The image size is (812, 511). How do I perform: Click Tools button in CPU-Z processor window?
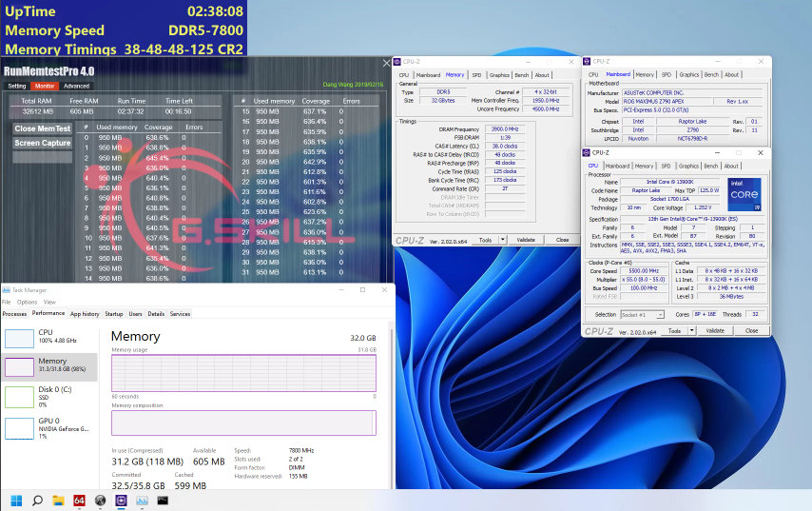tap(674, 330)
